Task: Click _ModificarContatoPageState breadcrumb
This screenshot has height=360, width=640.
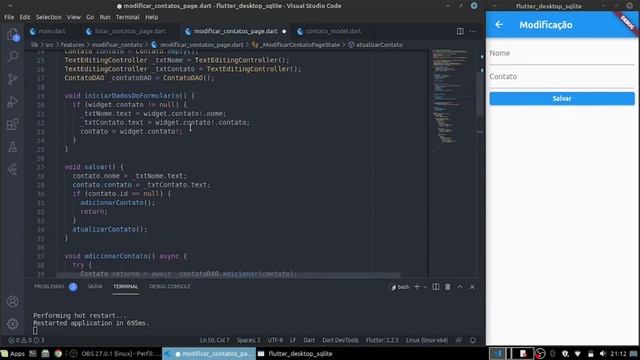Action: 300,44
